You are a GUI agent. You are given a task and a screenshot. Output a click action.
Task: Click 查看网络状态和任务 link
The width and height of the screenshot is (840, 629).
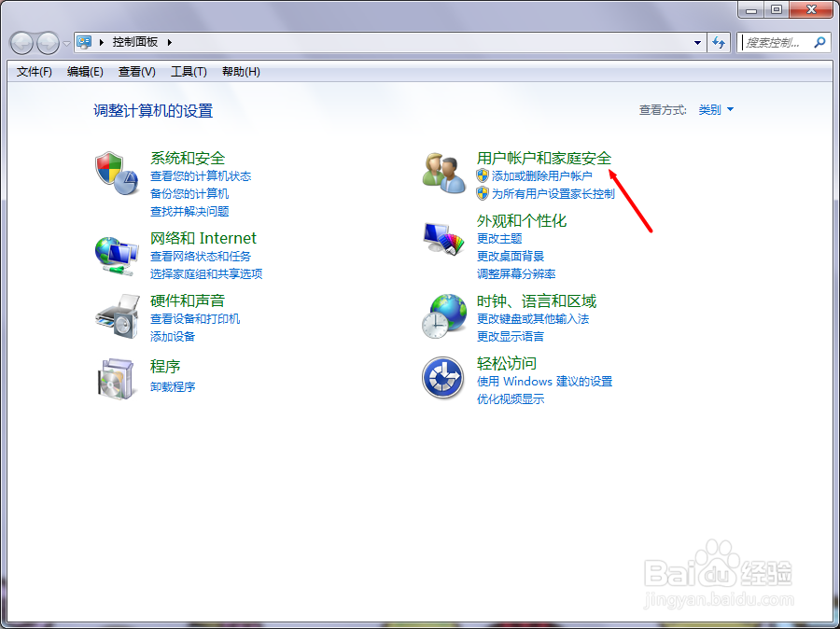201,256
